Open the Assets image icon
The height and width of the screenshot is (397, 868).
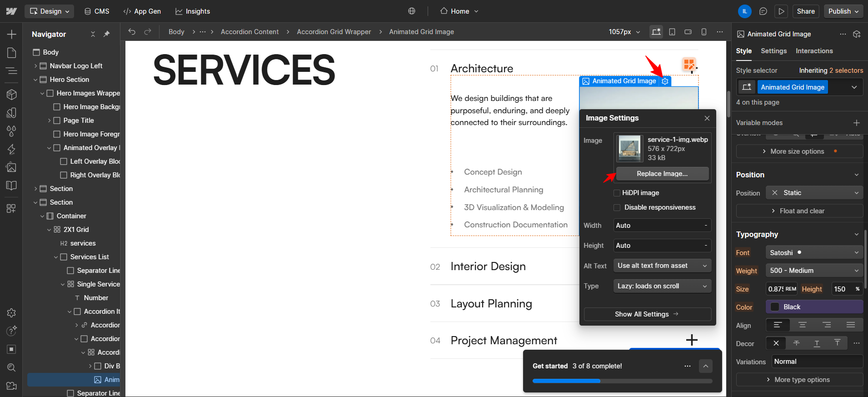pos(12,167)
